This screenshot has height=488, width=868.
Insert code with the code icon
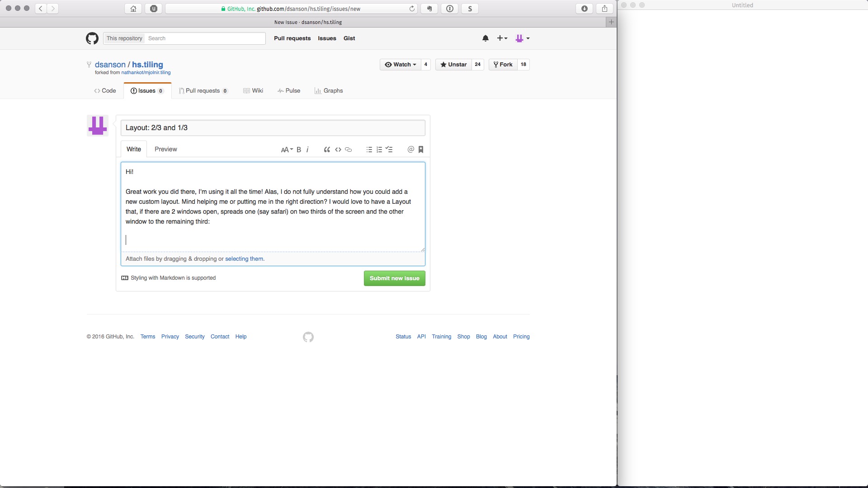pos(338,150)
